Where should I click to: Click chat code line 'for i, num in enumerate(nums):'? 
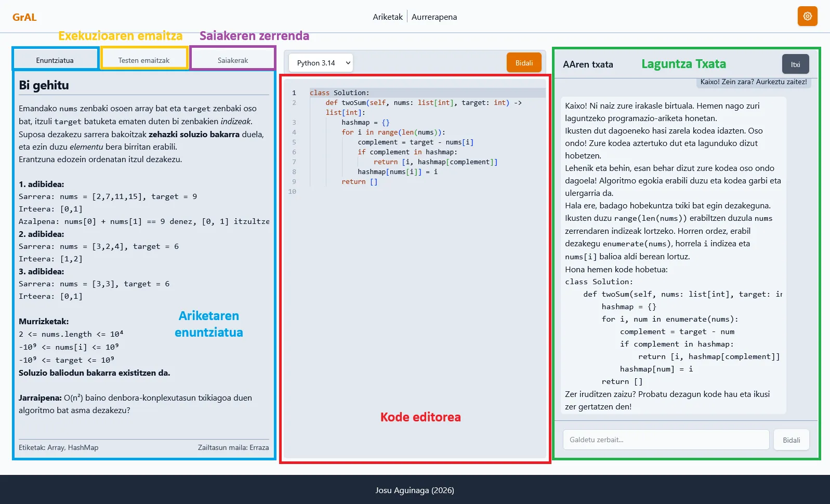(x=670, y=319)
